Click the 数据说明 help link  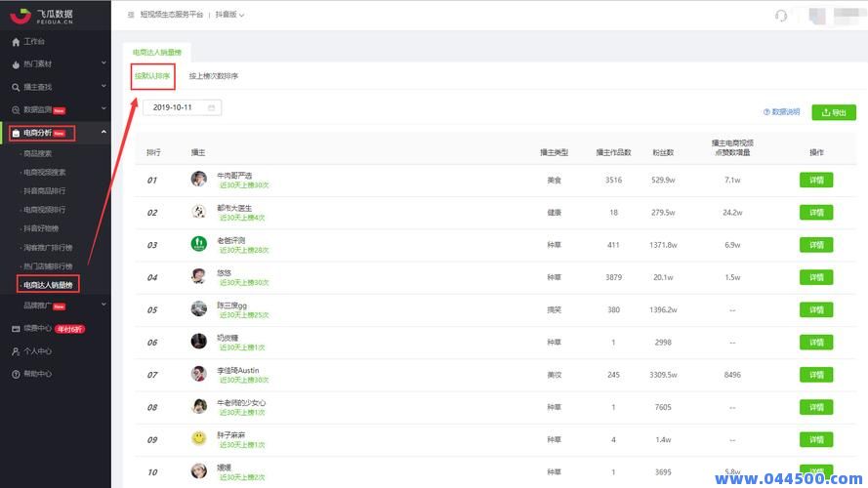781,112
